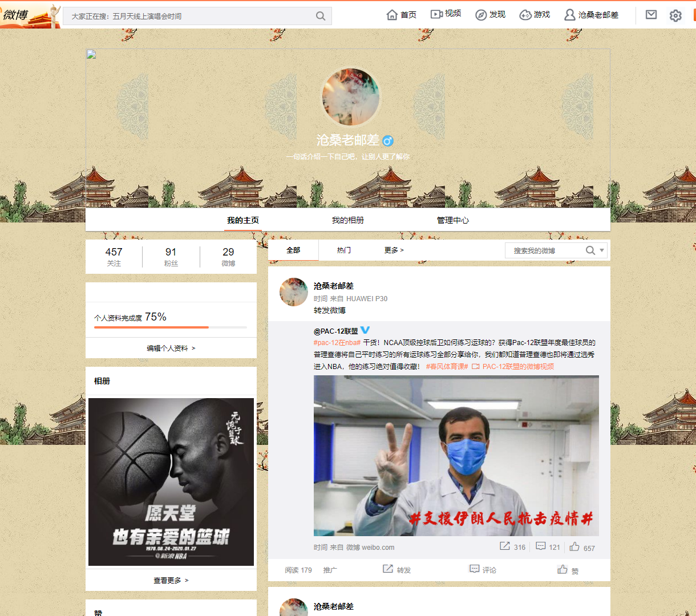Screen dimensions: 696x616
Task: Expand the dropdown arrow beside my Weibo search
Action: point(602,250)
